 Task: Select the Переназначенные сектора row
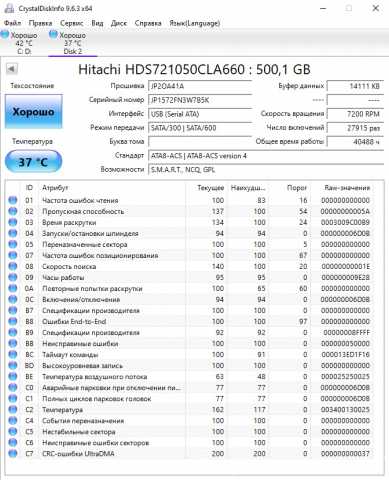point(189,244)
